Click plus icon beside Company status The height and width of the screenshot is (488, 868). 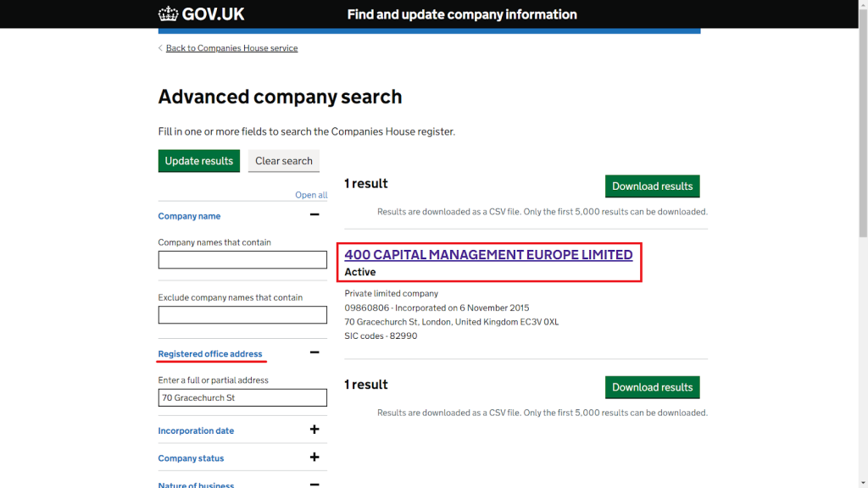point(314,457)
